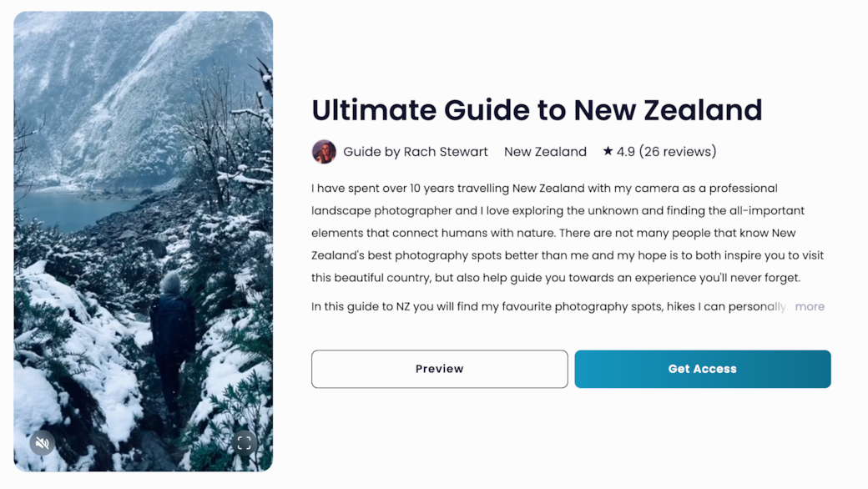Open the Guide by Rach Stewart author link

(416, 152)
